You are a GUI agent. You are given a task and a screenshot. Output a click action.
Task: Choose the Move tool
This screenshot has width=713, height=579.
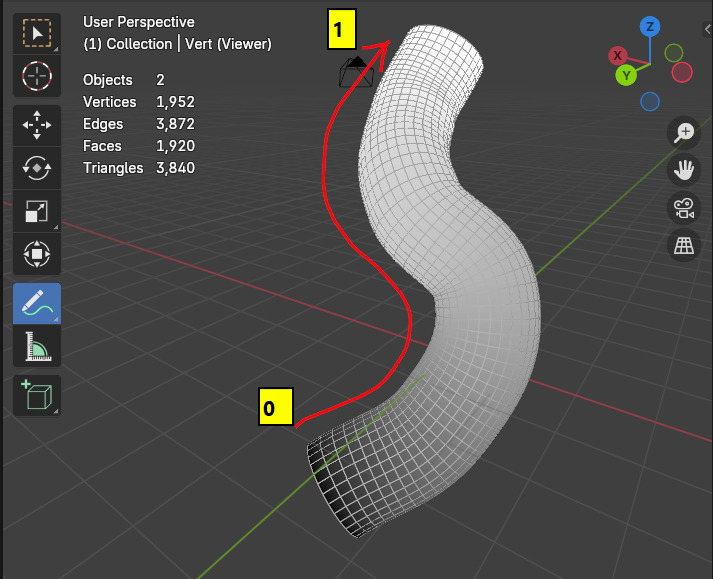[37, 125]
